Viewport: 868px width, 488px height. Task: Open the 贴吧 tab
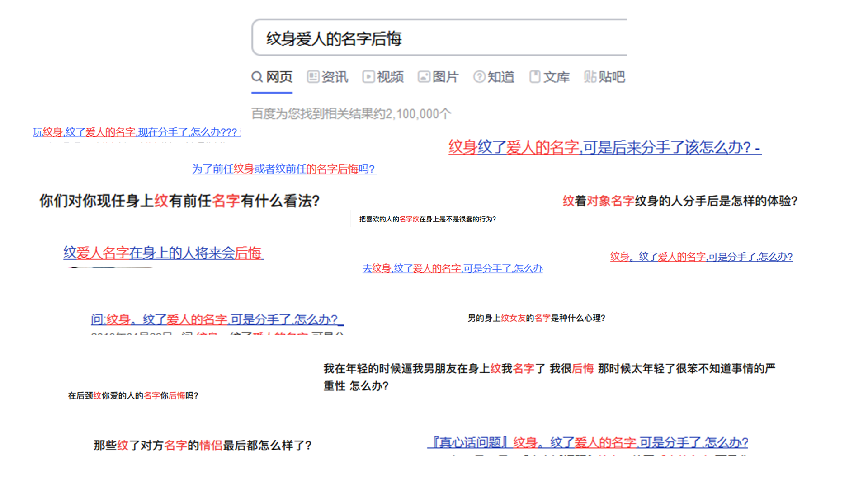pos(604,77)
